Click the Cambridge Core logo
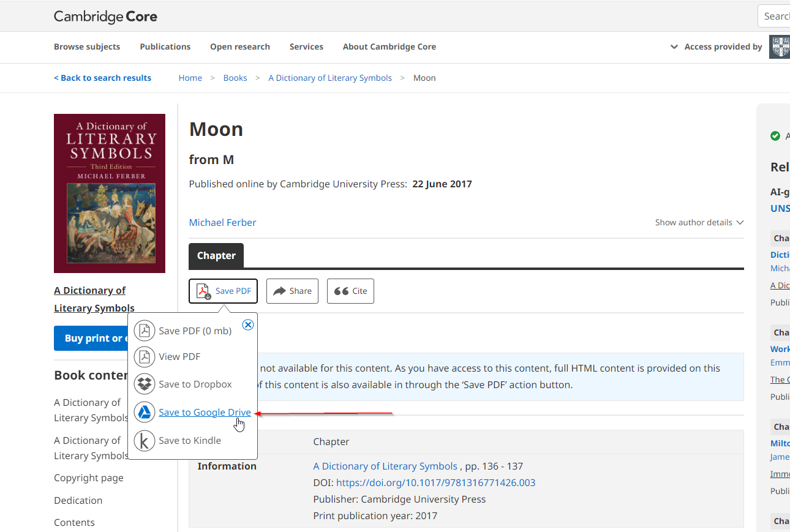Viewport: 790px width, 532px height. coord(105,17)
